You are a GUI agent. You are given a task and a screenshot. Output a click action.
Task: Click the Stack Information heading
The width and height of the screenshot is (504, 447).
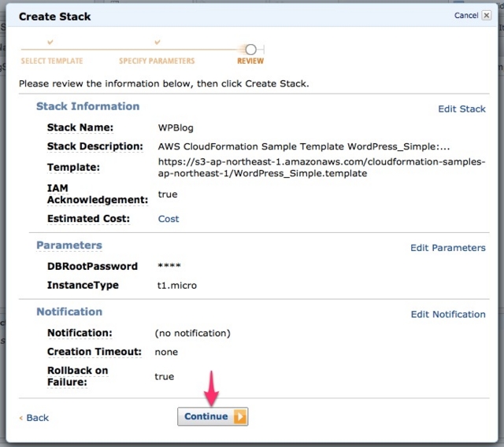pos(87,106)
